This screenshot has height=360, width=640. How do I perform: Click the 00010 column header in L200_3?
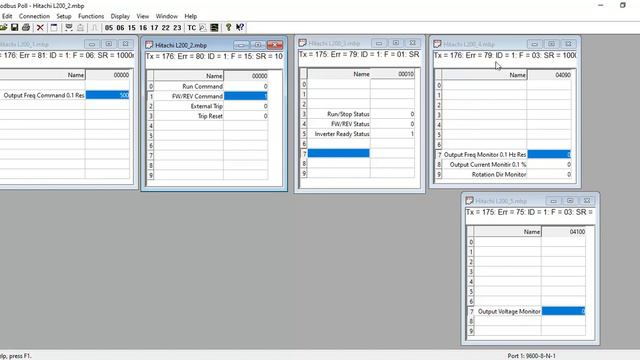pyautogui.click(x=392, y=74)
